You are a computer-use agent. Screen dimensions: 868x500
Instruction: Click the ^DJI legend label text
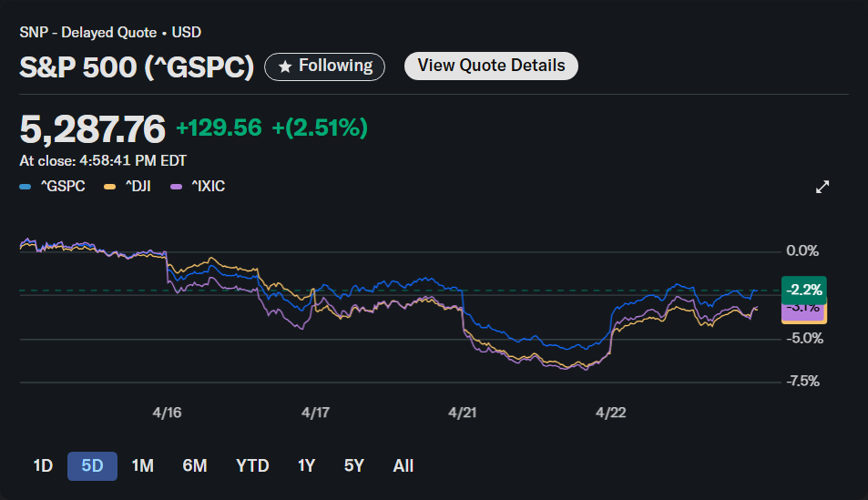pos(138,187)
